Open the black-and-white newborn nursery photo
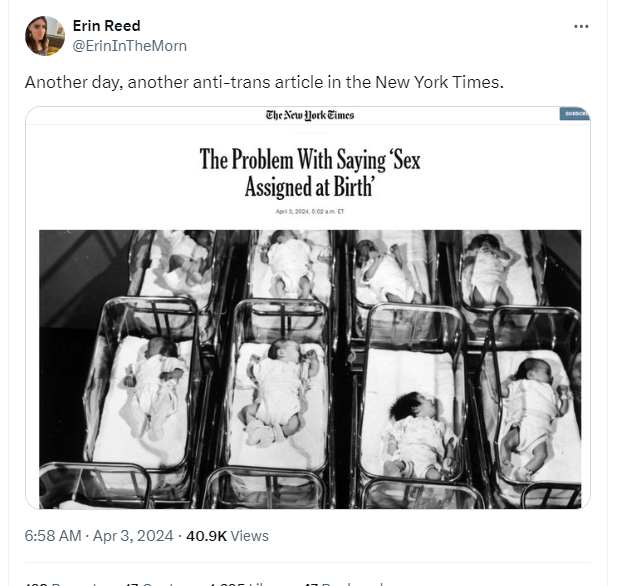Image resolution: width=633 pixels, height=586 pixels. (x=310, y=369)
